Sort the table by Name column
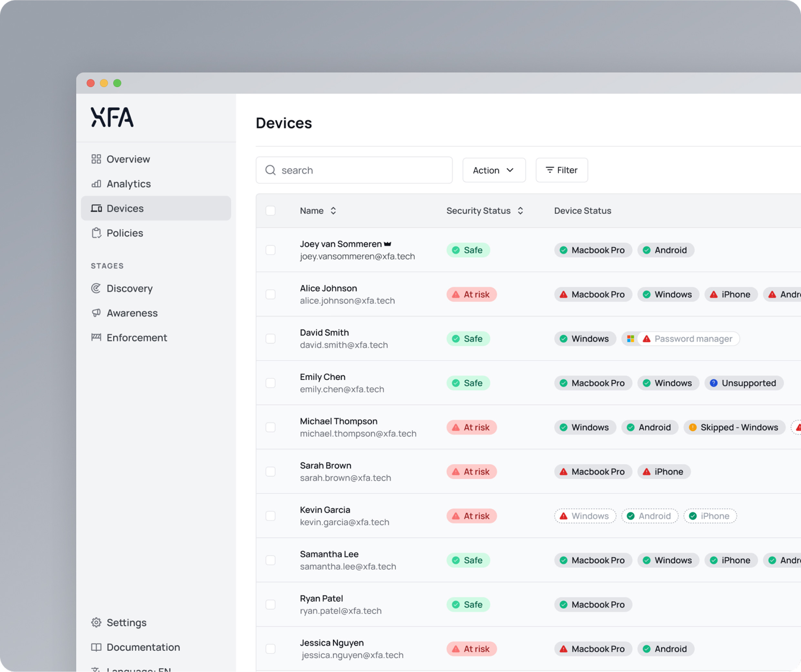The image size is (801, 672). (x=333, y=211)
